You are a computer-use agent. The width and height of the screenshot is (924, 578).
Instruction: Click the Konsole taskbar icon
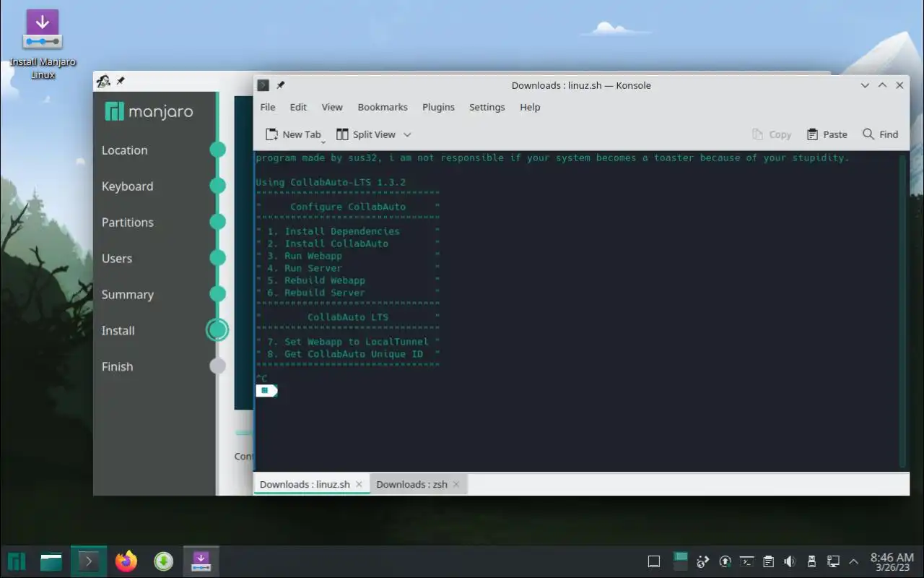point(89,561)
